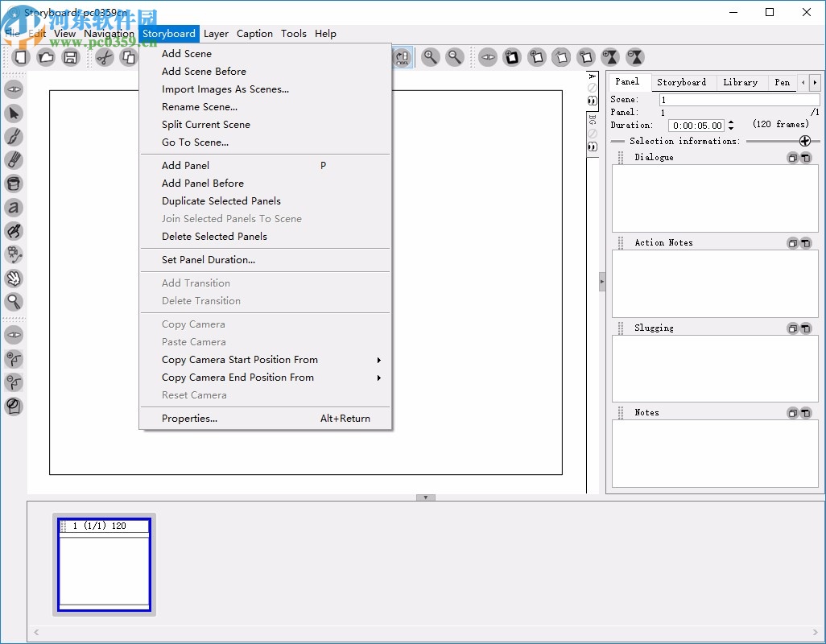Click the Cut scissors icon
Viewport: 826px width, 644px height.
pos(104,57)
